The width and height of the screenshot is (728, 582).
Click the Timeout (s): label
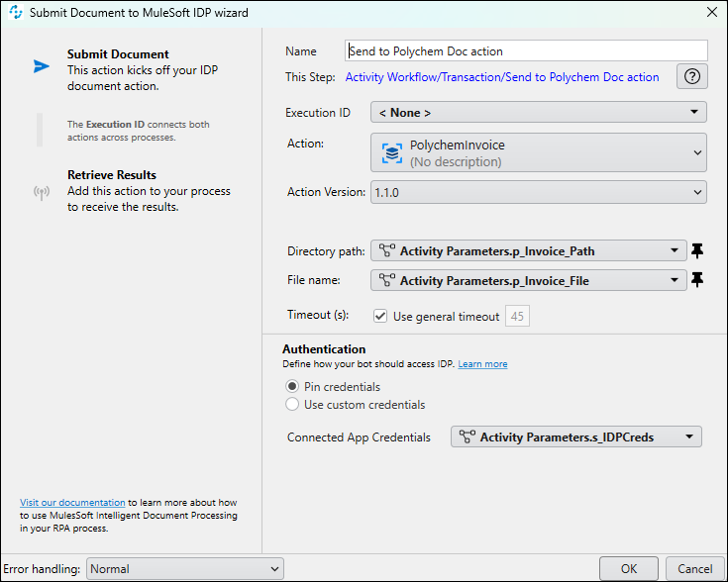[318, 315]
